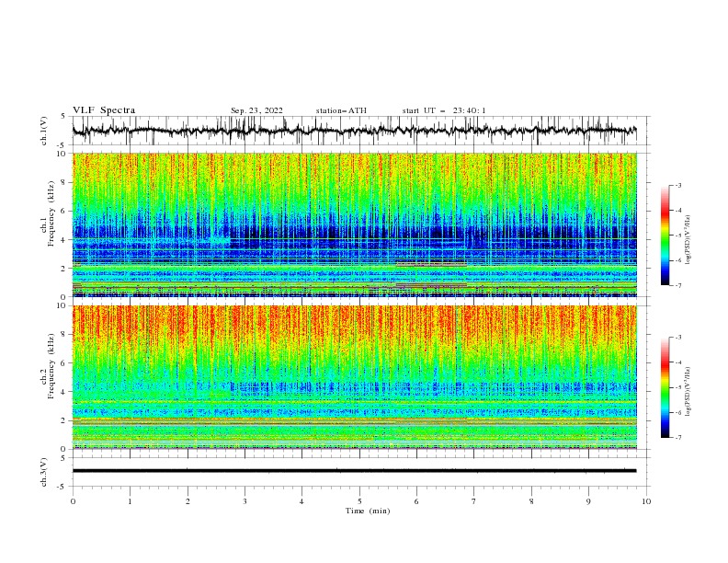Click the 'ch.3(V)' waveform axis label

(44, 472)
